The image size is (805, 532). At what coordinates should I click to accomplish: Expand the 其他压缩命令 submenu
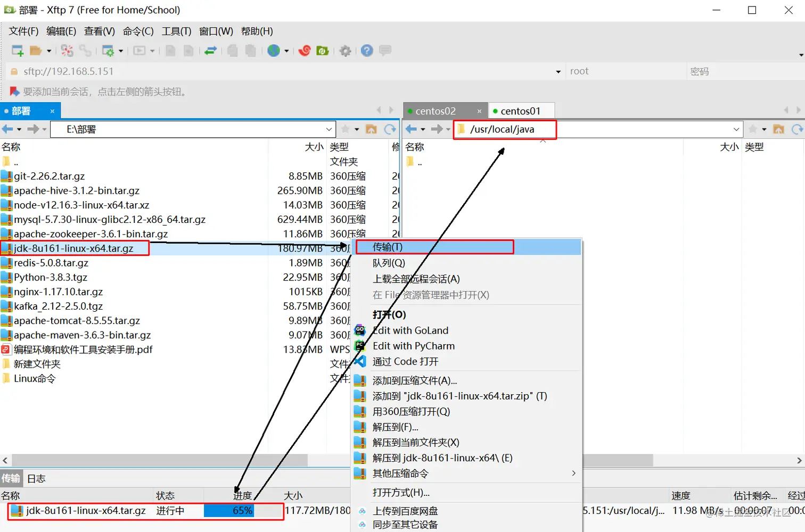click(573, 473)
